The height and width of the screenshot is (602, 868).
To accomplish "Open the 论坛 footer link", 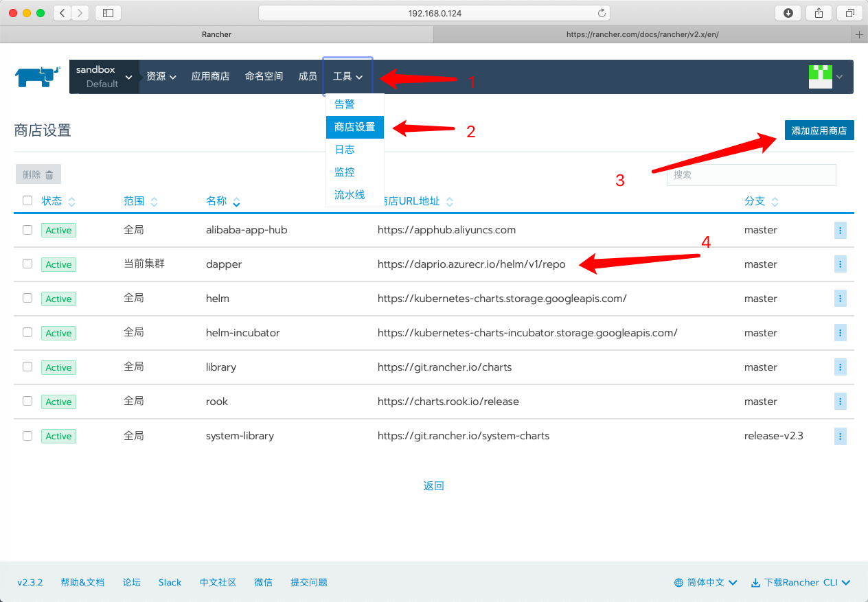I will [132, 582].
